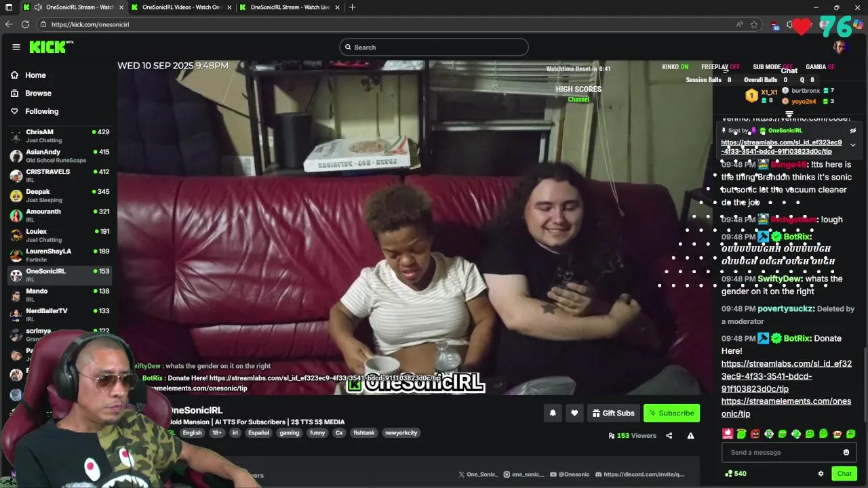Select the gaming tag
Image resolution: width=868 pixels, height=488 pixels.
(x=290, y=432)
